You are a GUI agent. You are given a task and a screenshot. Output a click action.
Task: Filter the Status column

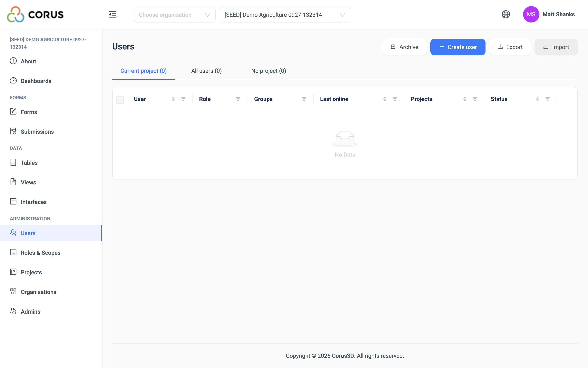547,99
